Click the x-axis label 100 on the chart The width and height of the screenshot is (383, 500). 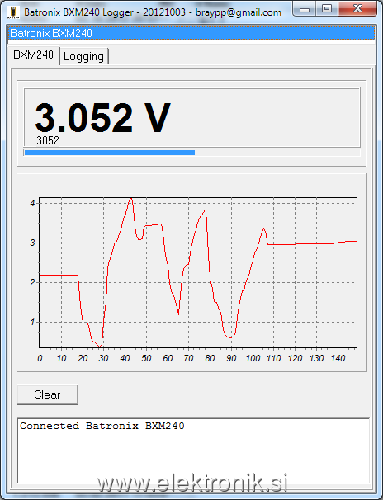coord(253,358)
